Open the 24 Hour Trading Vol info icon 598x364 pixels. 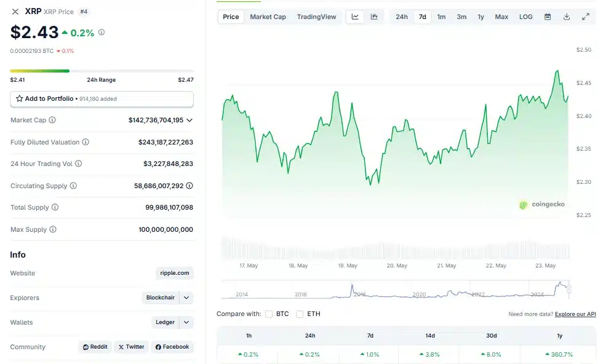point(78,164)
